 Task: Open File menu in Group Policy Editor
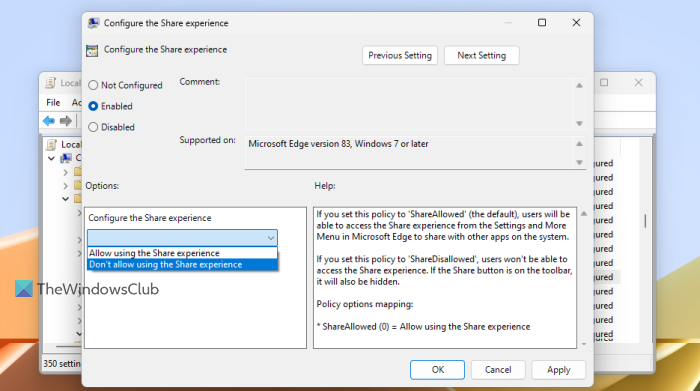pyautogui.click(x=53, y=103)
